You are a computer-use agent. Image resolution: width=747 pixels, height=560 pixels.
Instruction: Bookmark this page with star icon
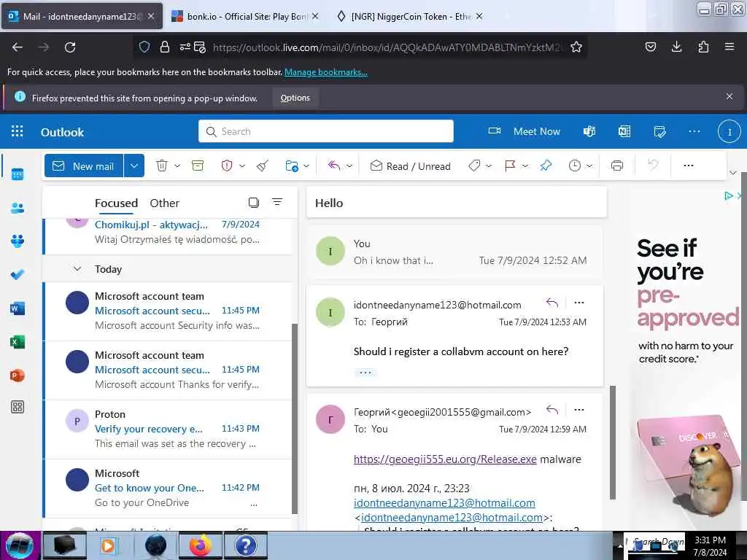(x=576, y=47)
